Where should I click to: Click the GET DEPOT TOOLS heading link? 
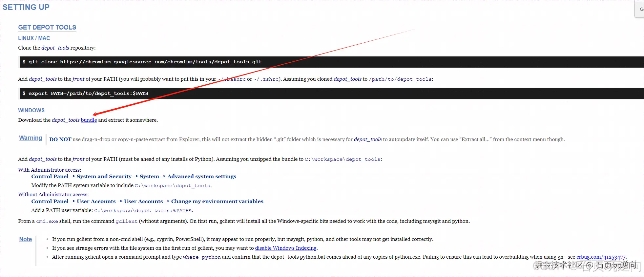tap(47, 27)
